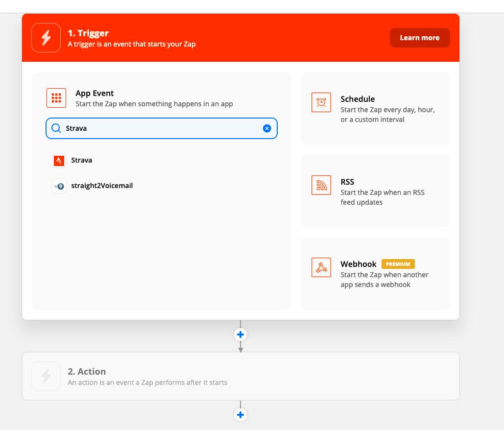
Task: Select the Strava app logo
Action: point(59,160)
